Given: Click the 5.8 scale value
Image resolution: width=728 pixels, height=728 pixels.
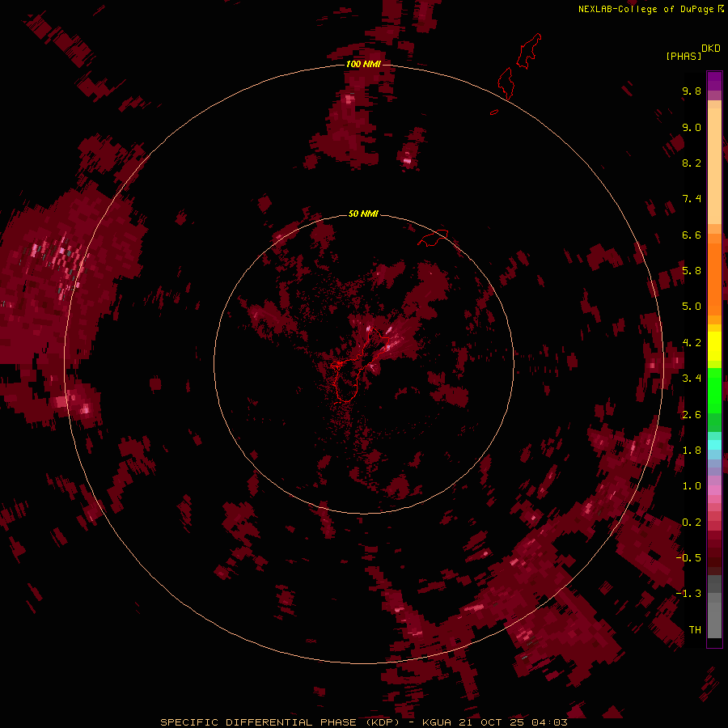Looking at the screenshot, I should pyautogui.click(x=692, y=271).
